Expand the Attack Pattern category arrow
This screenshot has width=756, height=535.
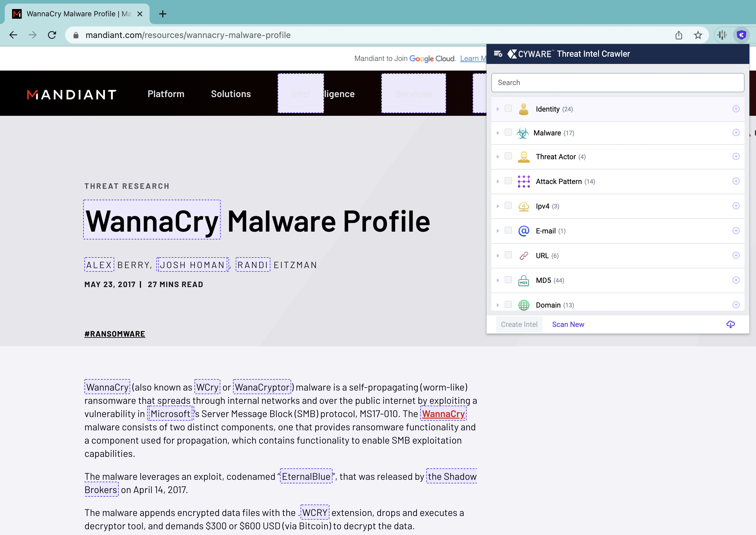(x=498, y=182)
